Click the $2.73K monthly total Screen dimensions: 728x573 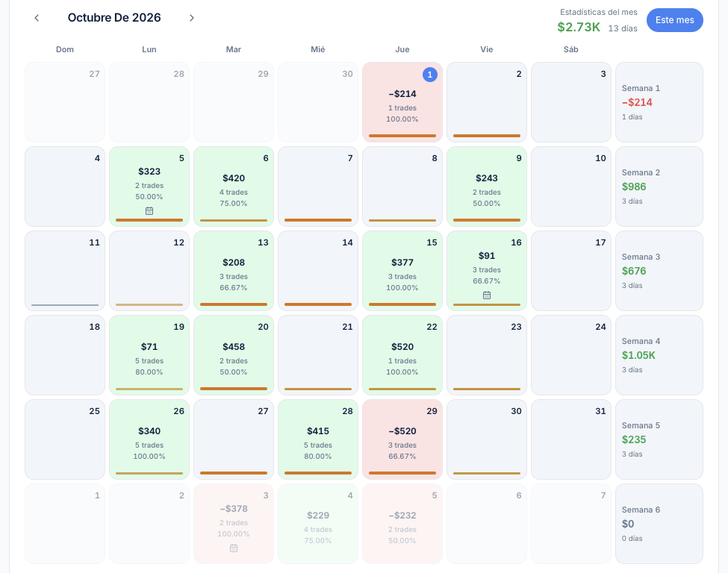point(579,28)
